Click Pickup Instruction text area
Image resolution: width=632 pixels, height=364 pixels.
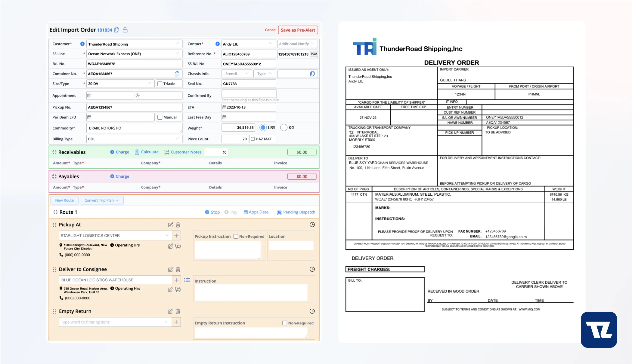coord(228,250)
